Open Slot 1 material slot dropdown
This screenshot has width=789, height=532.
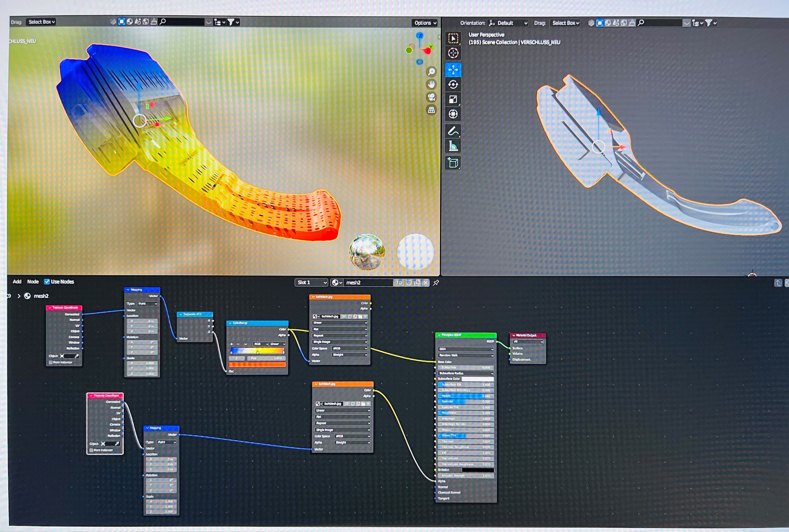click(x=311, y=282)
